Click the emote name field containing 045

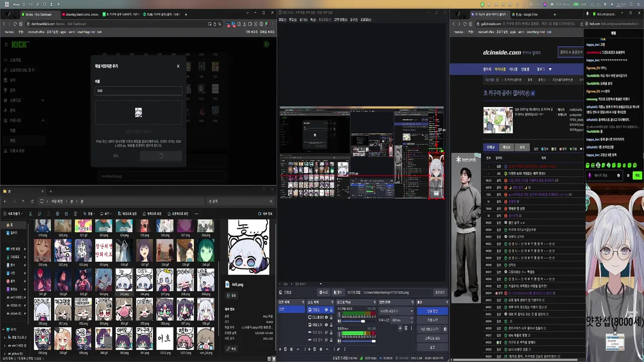click(138, 90)
